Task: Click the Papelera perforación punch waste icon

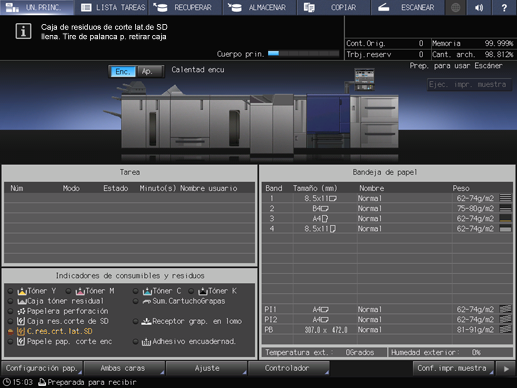Action: 21,311
